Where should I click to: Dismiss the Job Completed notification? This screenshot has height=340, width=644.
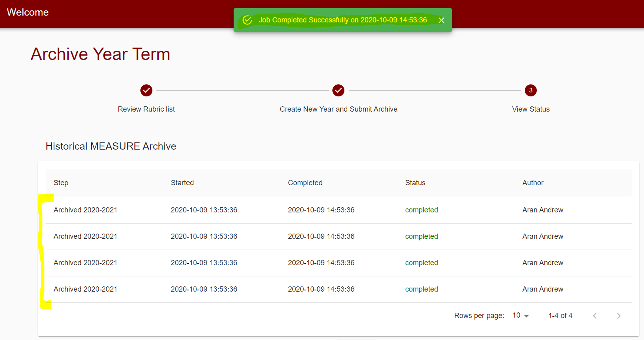pyautogui.click(x=442, y=20)
